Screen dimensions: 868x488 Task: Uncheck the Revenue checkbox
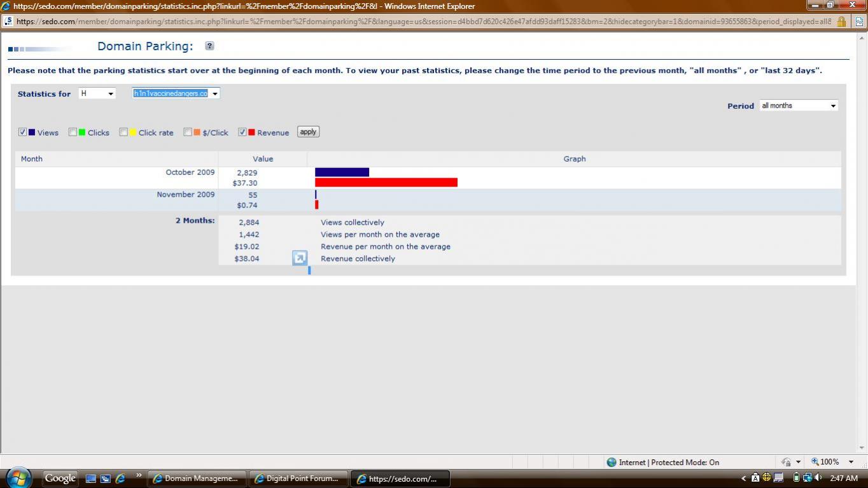242,132
